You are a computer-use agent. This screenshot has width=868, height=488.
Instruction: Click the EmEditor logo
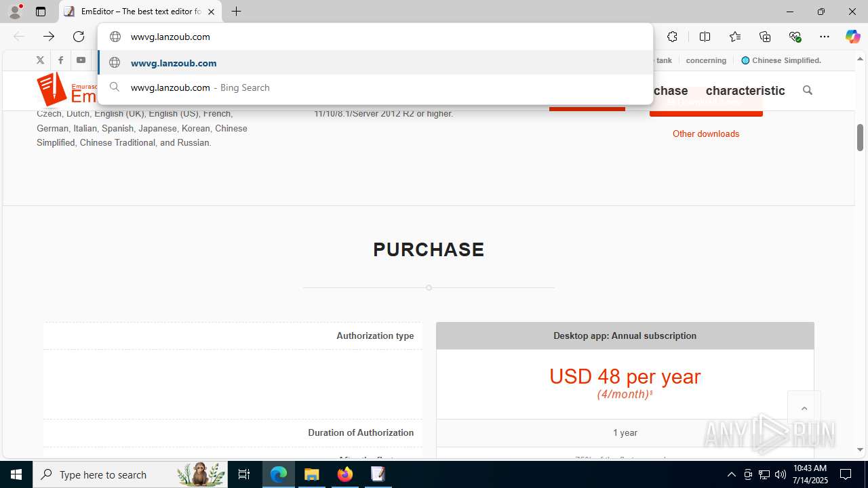tap(66, 90)
